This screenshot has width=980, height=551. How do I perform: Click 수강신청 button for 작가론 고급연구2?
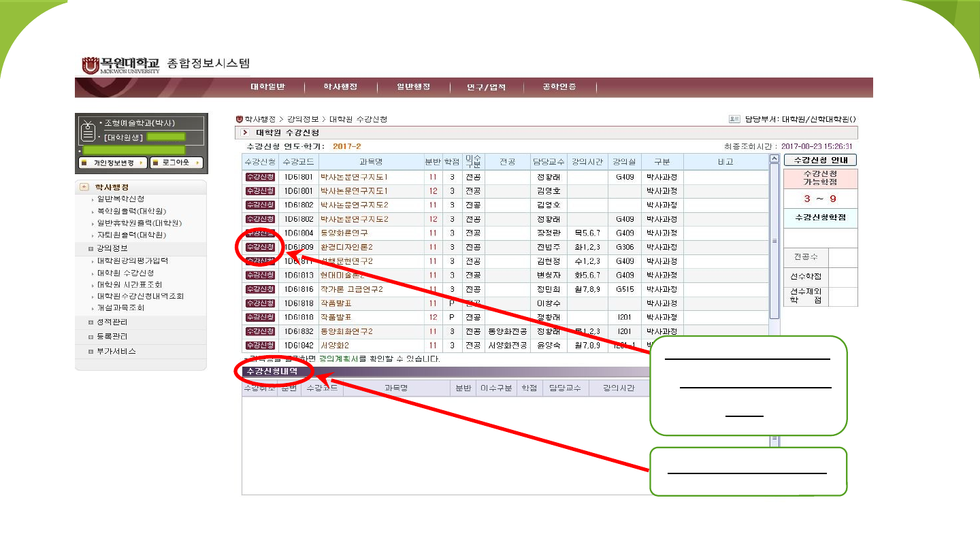click(260, 289)
